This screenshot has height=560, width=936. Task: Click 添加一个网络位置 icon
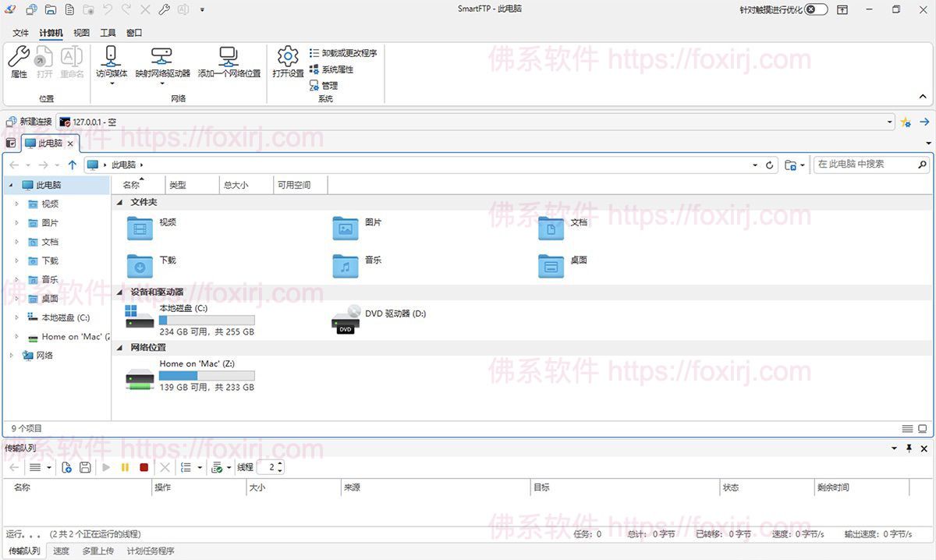[x=228, y=61]
